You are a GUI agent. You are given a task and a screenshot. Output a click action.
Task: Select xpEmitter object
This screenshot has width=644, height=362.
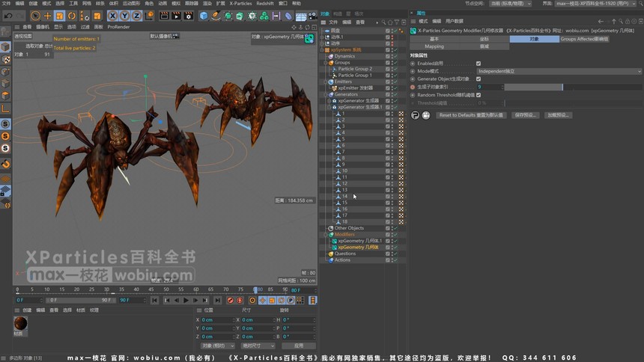(355, 88)
